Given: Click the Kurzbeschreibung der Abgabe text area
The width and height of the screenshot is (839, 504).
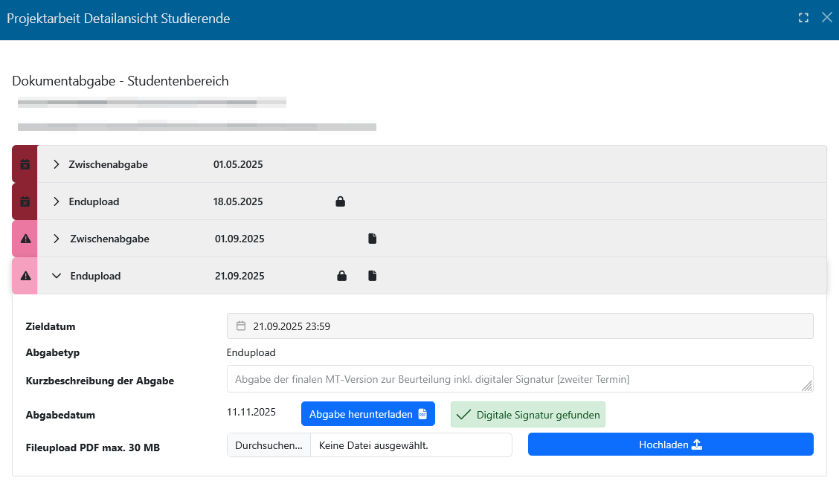Looking at the screenshot, I should pyautogui.click(x=519, y=379).
